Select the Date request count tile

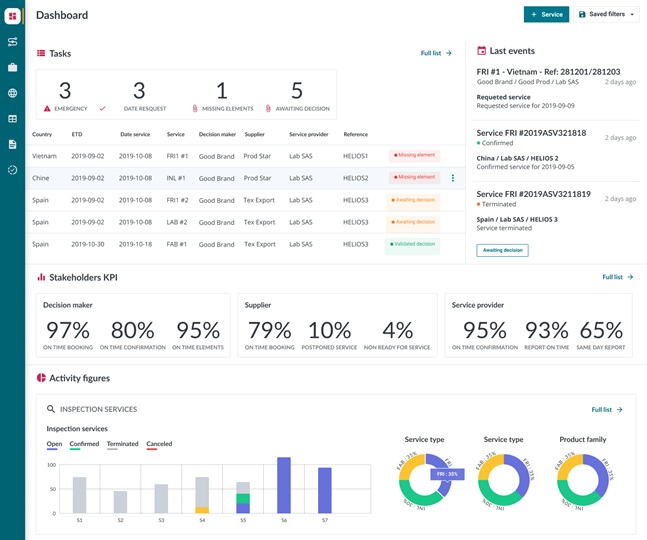tap(139, 96)
